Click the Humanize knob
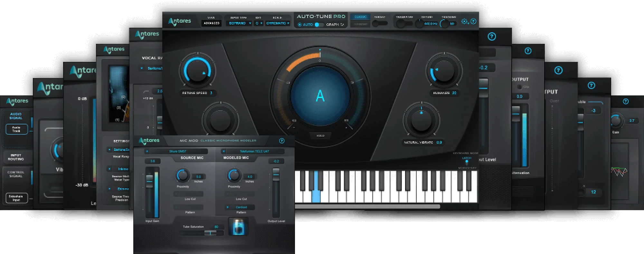644x254 pixels. click(x=444, y=71)
